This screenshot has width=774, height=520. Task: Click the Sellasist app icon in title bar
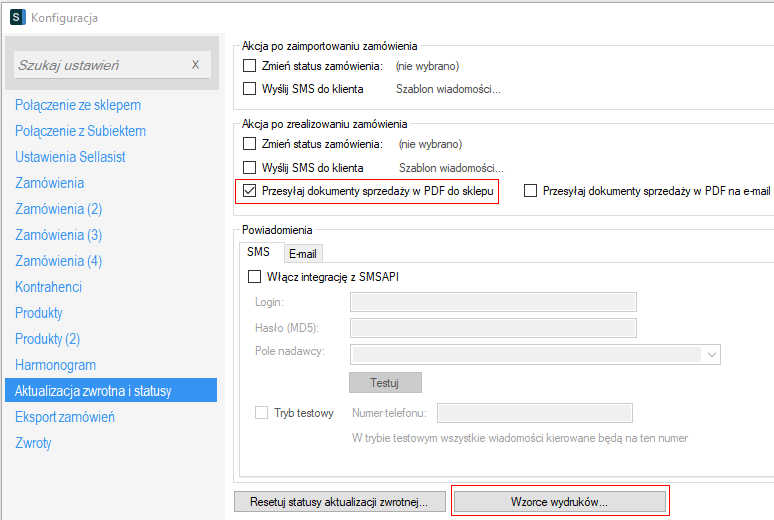click(x=17, y=17)
